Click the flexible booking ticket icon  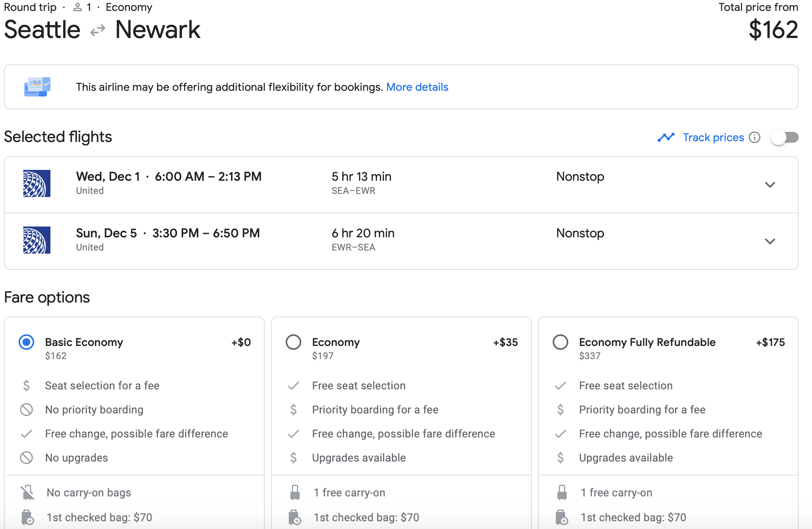(x=37, y=87)
